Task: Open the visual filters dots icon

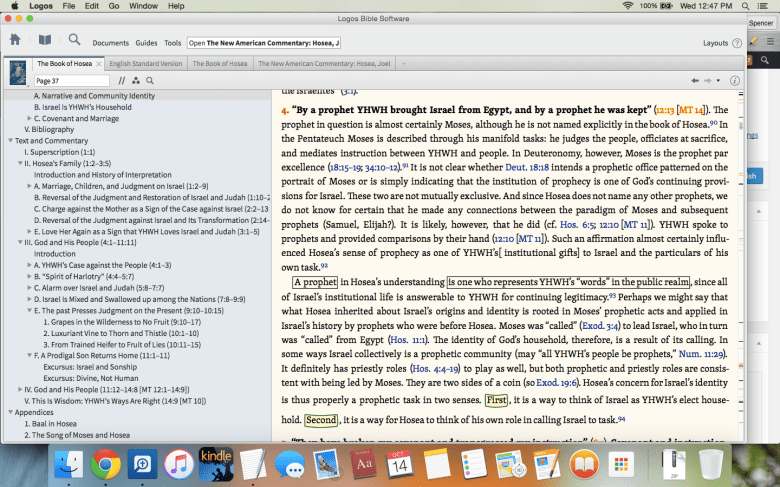Action: tap(135, 80)
